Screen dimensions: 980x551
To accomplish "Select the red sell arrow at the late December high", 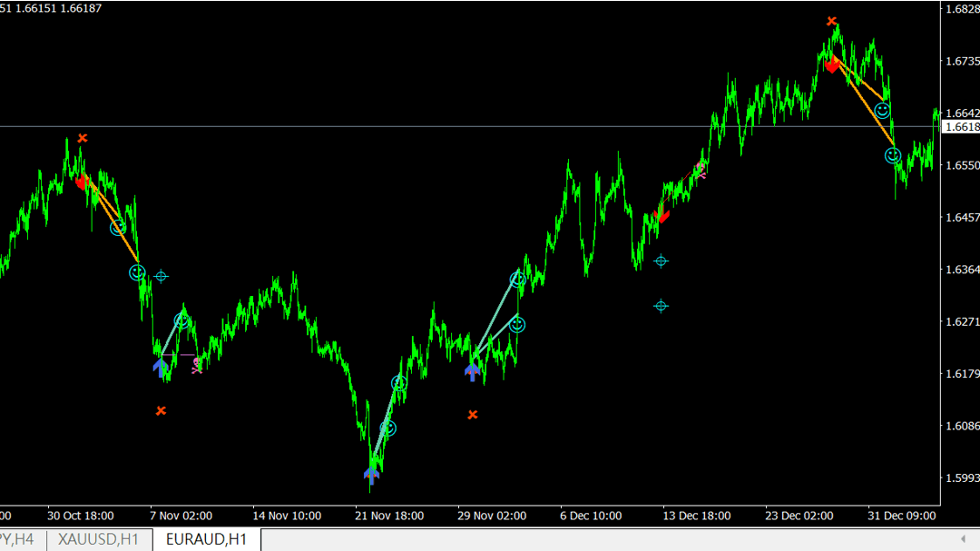I will [832, 65].
